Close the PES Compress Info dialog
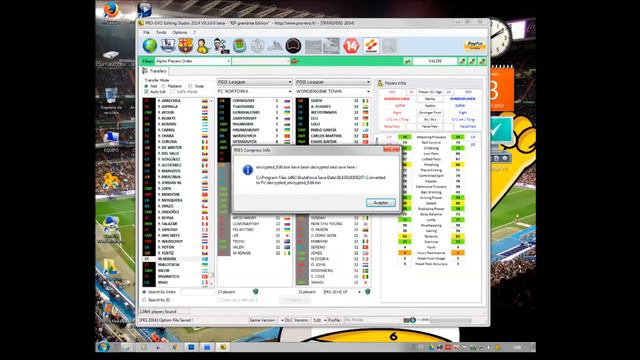Screen dimensions: 640x360 (x=391, y=150)
